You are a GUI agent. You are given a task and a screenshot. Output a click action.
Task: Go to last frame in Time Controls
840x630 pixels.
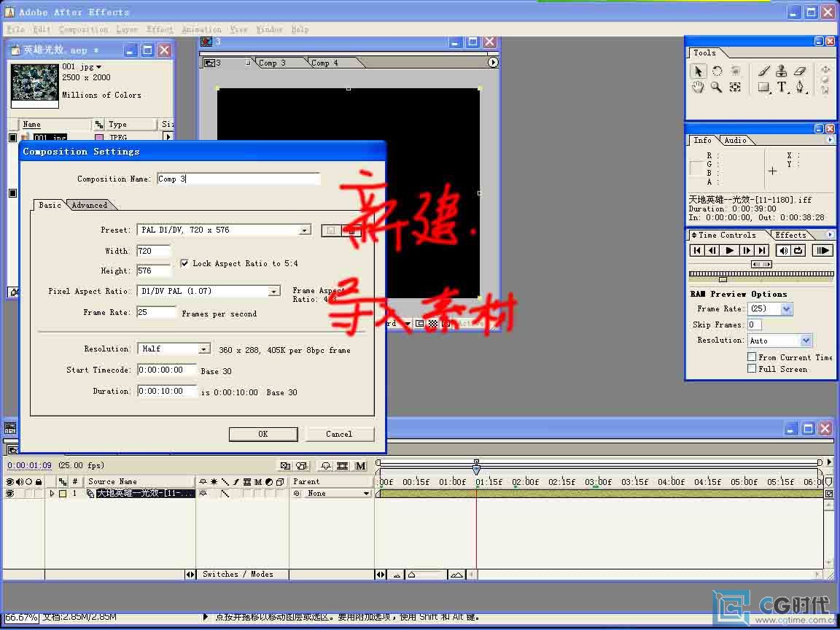(x=762, y=250)
